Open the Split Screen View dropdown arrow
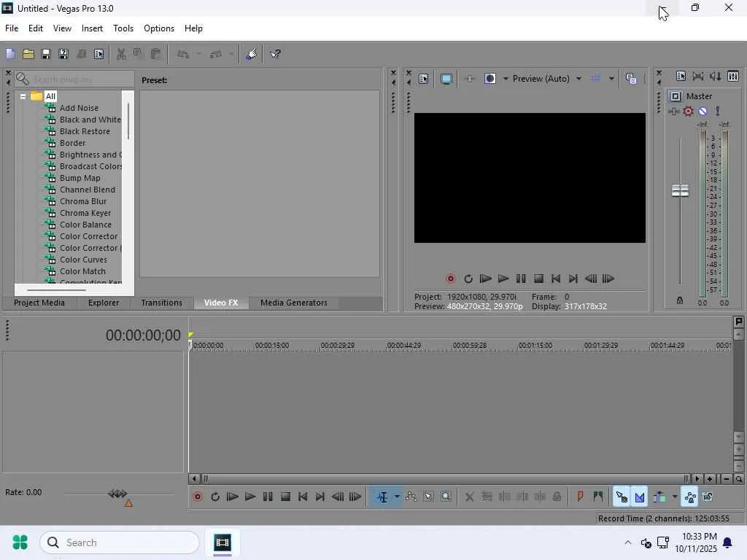Viewport: 747px width, 560px height. pos(506,79)
